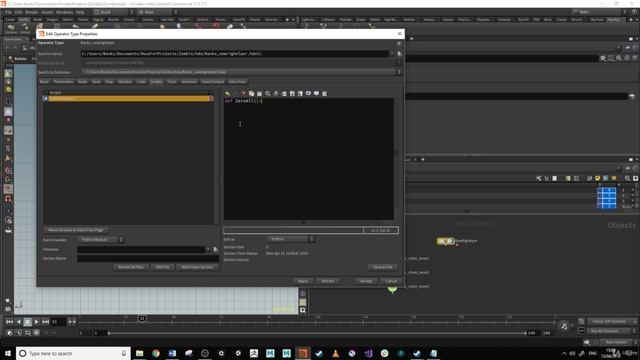Undo last edit in script editor toolbar
The height and width of the screenshot is (360, 640).
pyautogui.click(x=227, y=93)
